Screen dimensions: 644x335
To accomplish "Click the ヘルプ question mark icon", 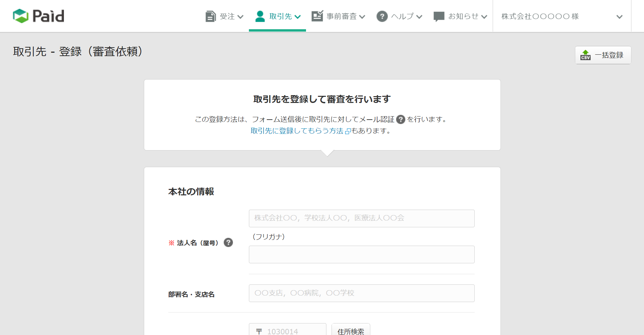I will coord(382,16).
